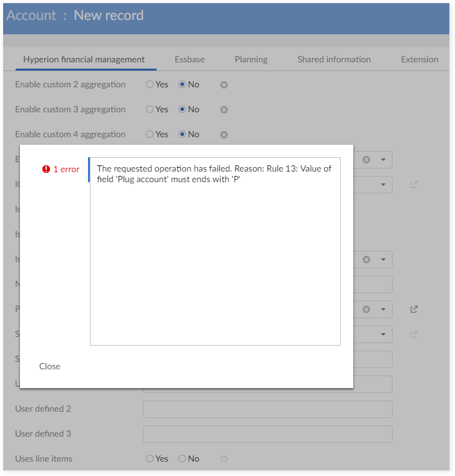This screenshot has width=455, height=476.
Task: Open the dark external-link icon right of the dialog
Action: 414,309
